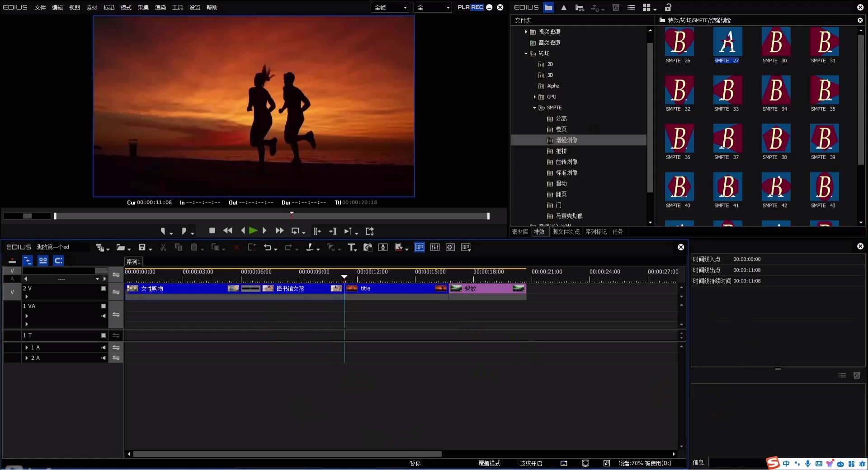Select the 序列1 sequence tab
868x470 pixels.
133,262
